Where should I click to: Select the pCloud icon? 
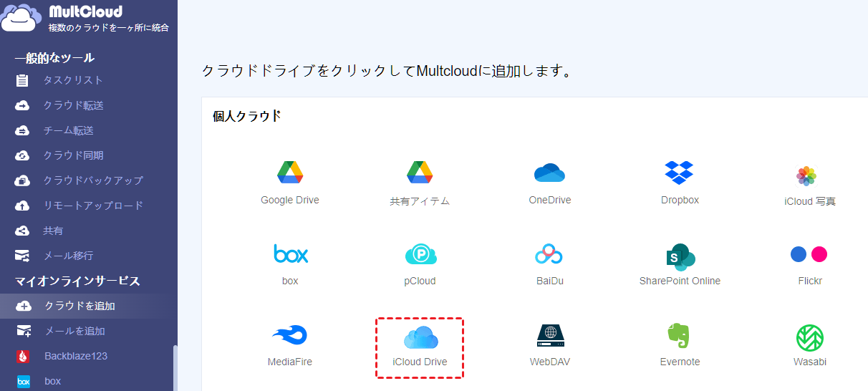click(420, 254)
